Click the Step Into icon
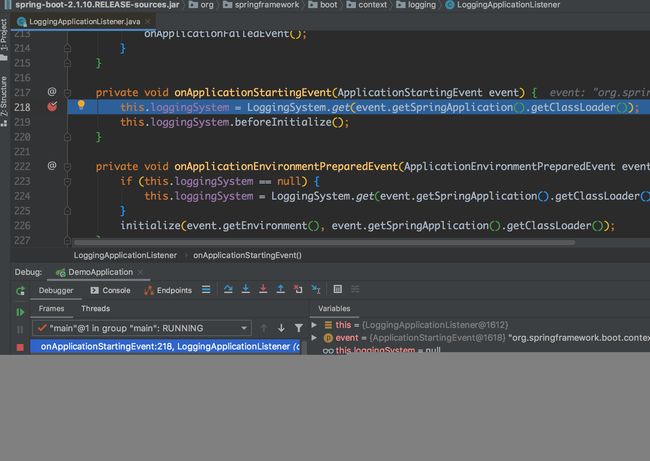 (x=245, y=289)
